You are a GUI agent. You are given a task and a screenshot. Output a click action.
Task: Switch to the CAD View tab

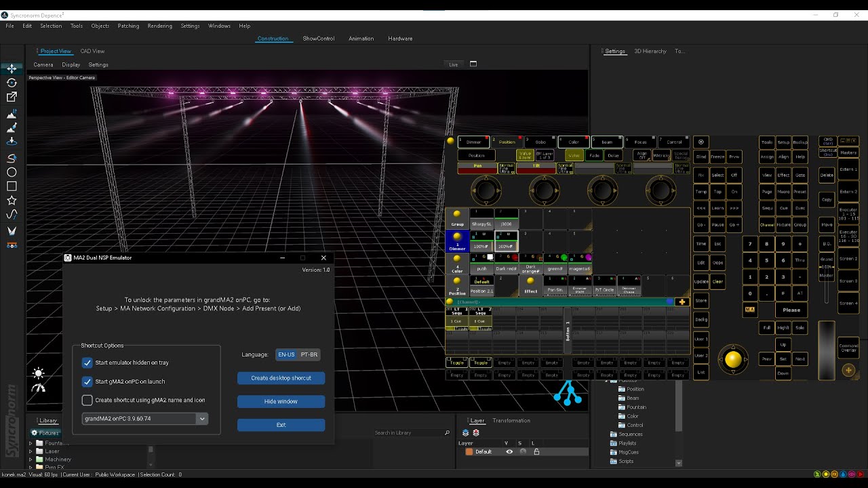coord(92,51)
